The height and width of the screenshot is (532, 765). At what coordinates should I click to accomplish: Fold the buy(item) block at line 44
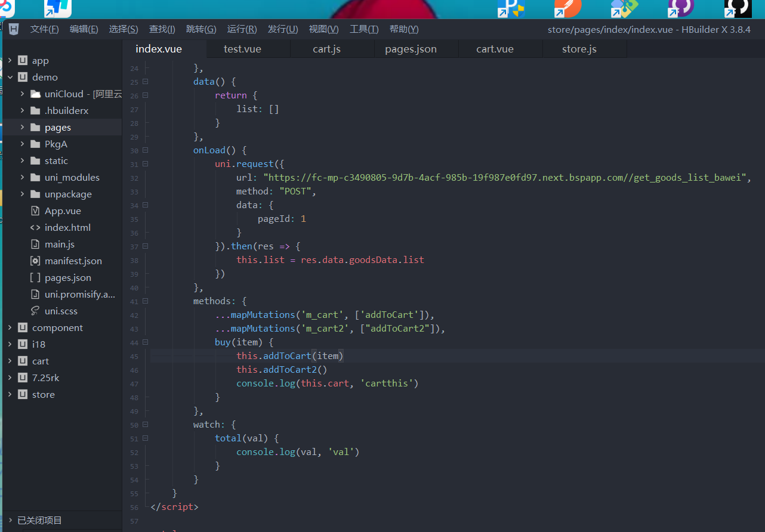pos(146,342)
